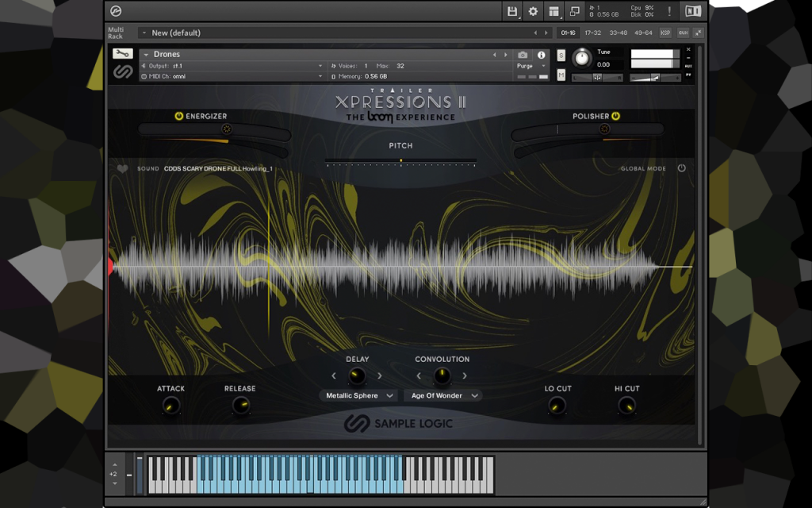Toggle the KSP multi script button
812x508 pixels.
pyautogui.click(x=665, y=33)
